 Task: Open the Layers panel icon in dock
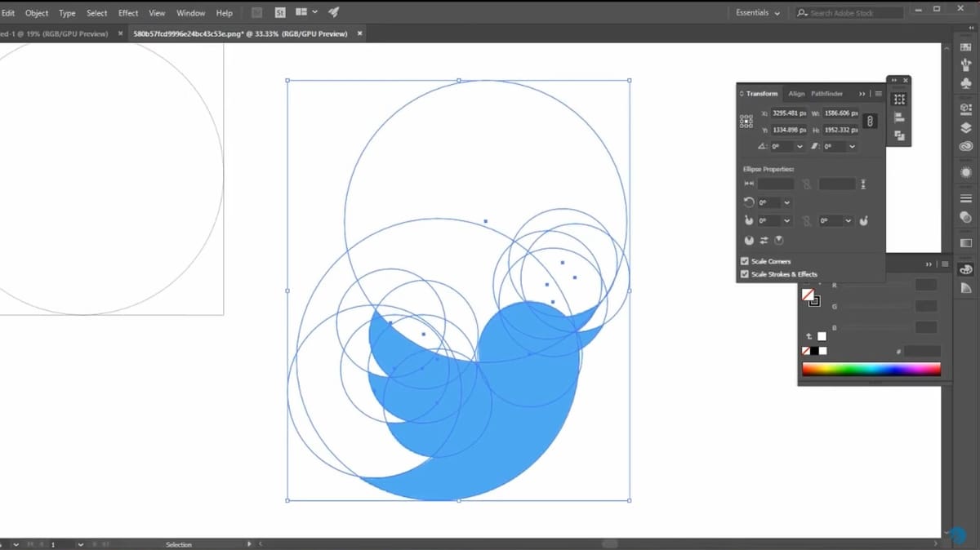click(966, 127)
